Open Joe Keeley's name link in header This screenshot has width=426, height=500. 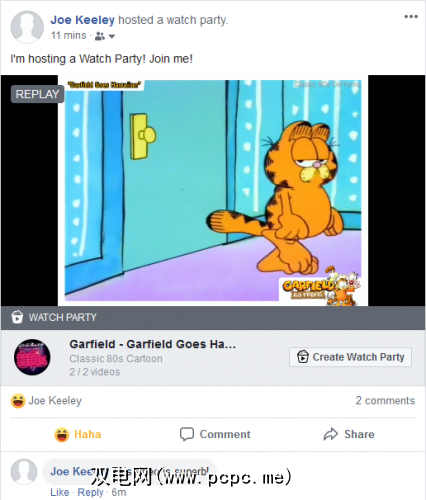tap(82, 20)
